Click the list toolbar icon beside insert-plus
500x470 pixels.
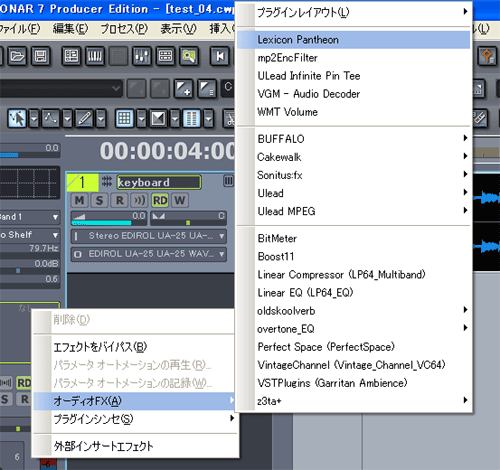pos(207,88)
